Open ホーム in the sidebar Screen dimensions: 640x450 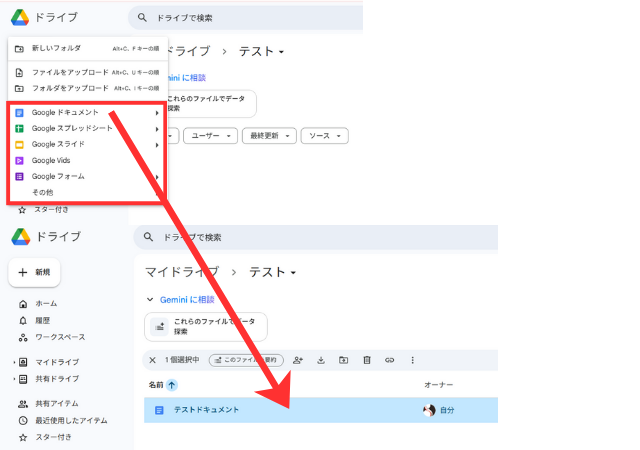[x=46, y=303]
